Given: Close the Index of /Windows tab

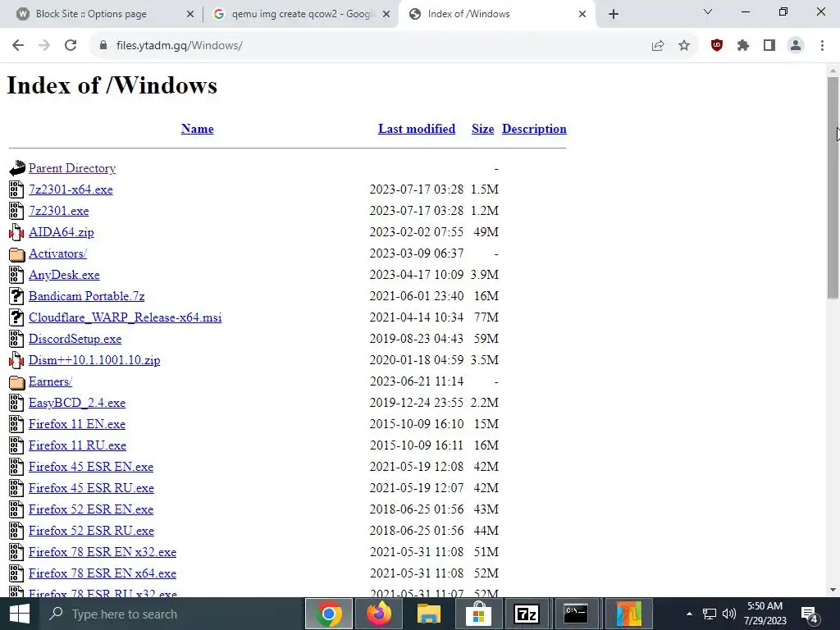Looking at the screenshot, I should [x=582, y=14].
